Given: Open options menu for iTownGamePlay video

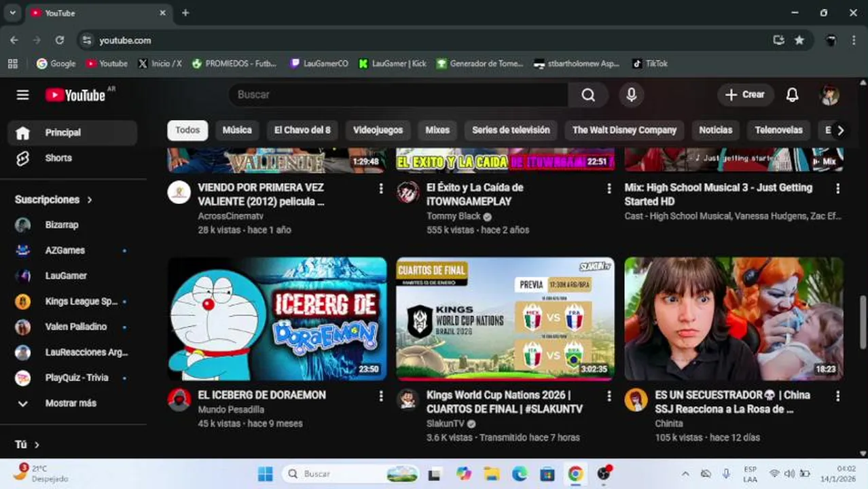Looking at the screenshot, I should 609,189.
